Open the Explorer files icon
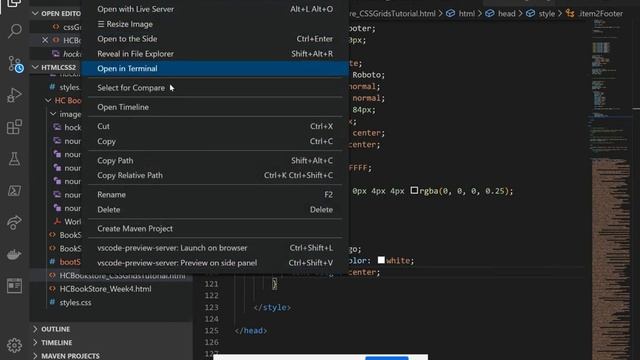Screen dimensions: 640x360 coord(15,3)
